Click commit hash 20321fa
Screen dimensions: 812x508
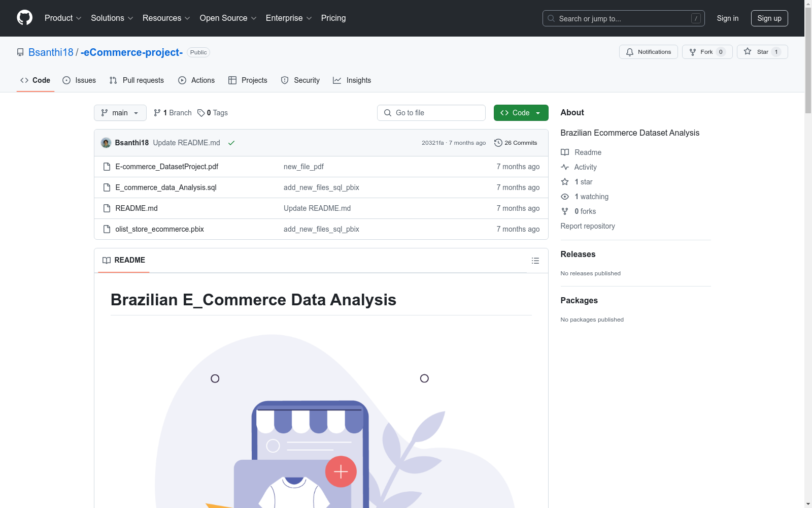(433, 143)
